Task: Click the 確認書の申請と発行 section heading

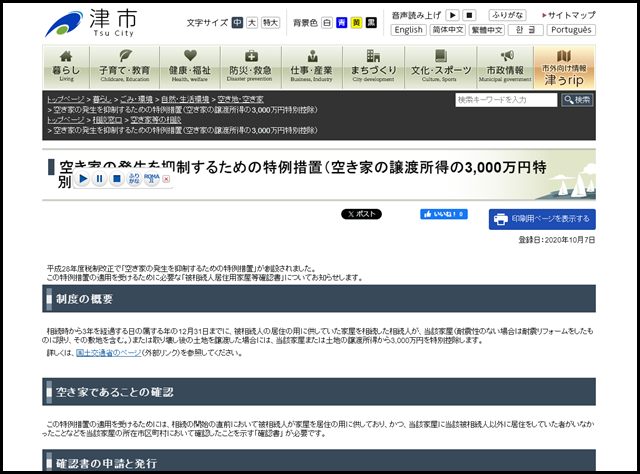Action: pos(319,461)
